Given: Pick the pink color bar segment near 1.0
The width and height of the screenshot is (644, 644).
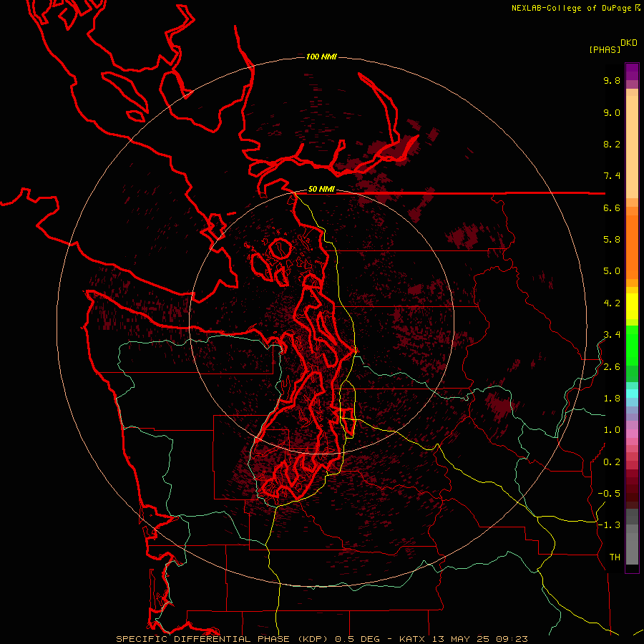Looking at the screenshot, I should (x=632, y=434).
